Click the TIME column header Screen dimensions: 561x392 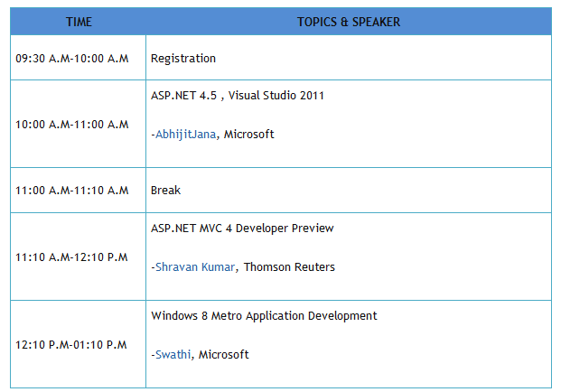click(x=79, y=22)
